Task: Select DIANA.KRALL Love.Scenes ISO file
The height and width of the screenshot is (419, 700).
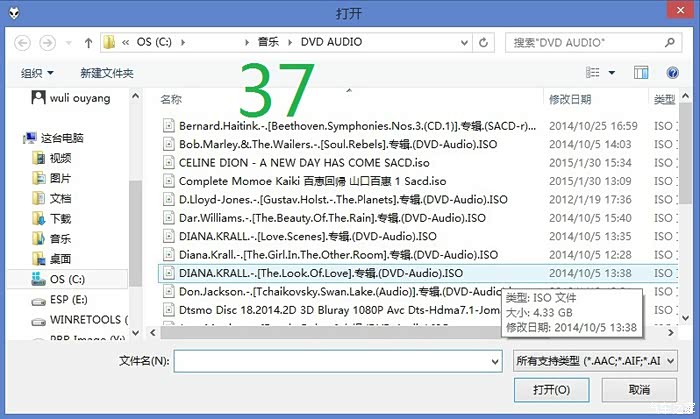Action: click(308, 236)
